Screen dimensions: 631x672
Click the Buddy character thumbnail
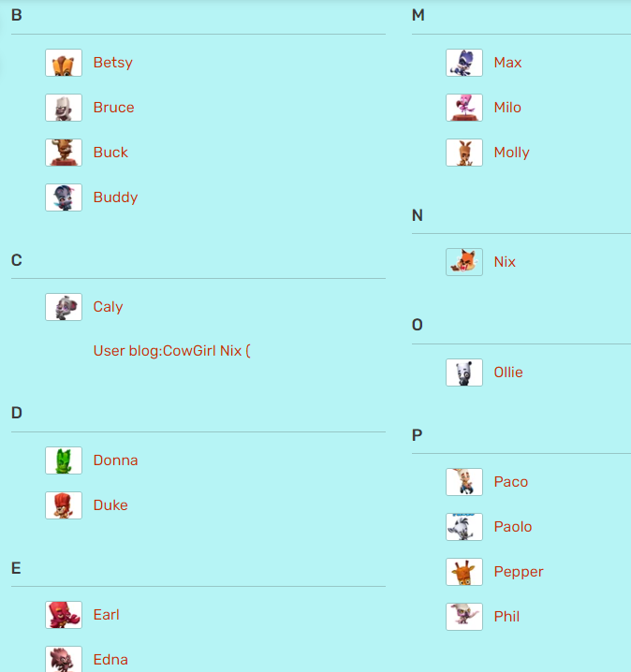tap(64, 197)
